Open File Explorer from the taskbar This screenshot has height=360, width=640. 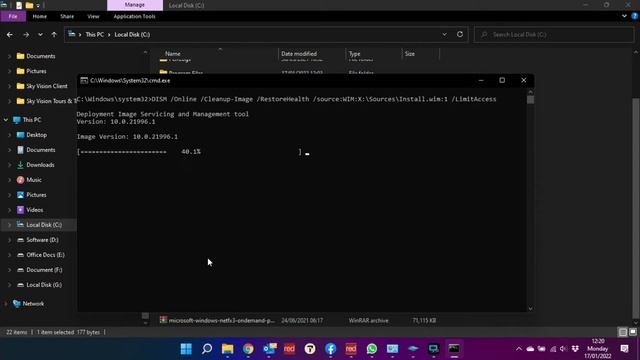(227, 349)
